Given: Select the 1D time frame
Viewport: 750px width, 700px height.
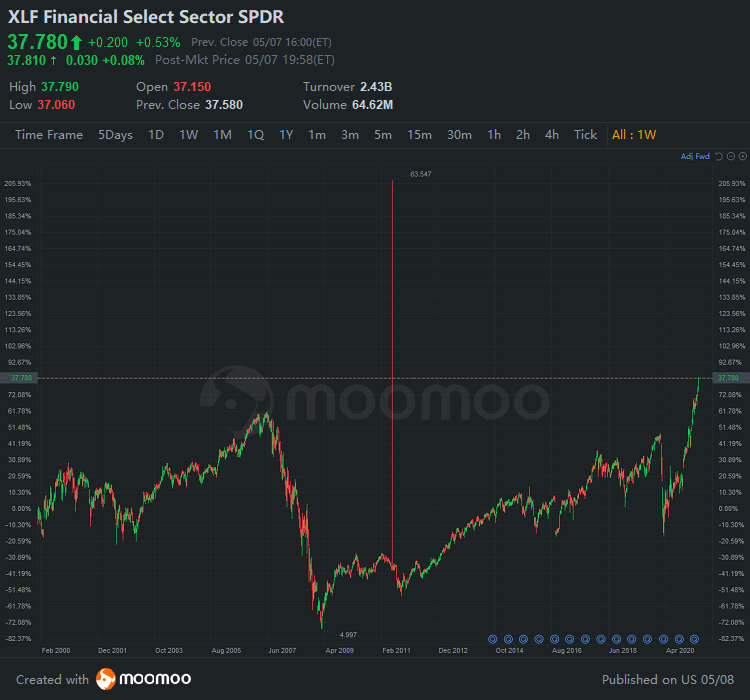Looking at the screenshot, I should [x=156, y=135].
